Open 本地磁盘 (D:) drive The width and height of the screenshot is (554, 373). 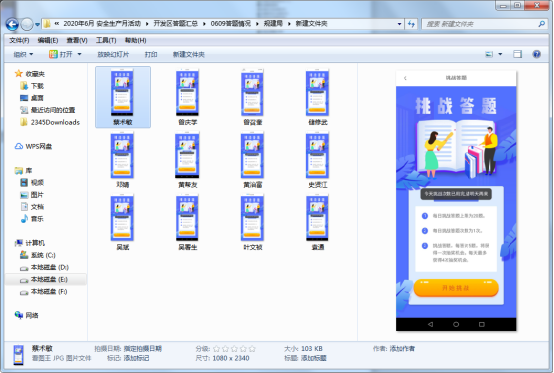[x=45, y=267]
